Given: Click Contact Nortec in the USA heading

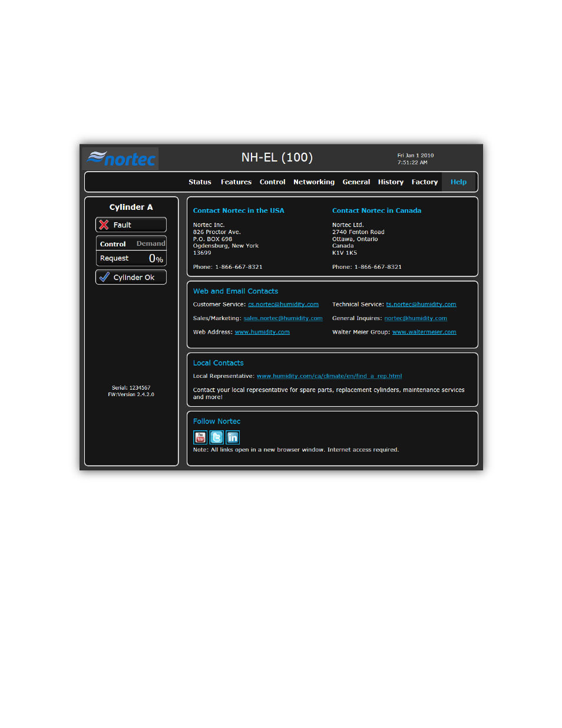Looking at the screenshot, I should pyautogui.click(x=239, y=210).
